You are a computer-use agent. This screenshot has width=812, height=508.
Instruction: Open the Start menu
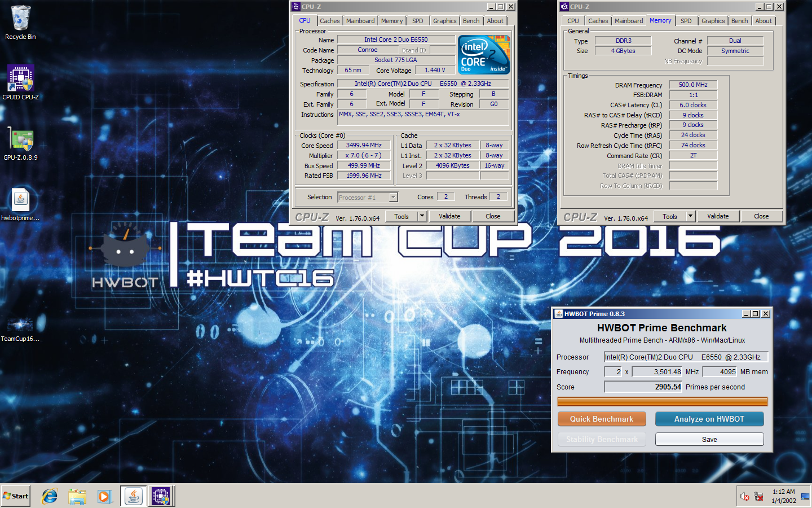click(x=16, y=496)
